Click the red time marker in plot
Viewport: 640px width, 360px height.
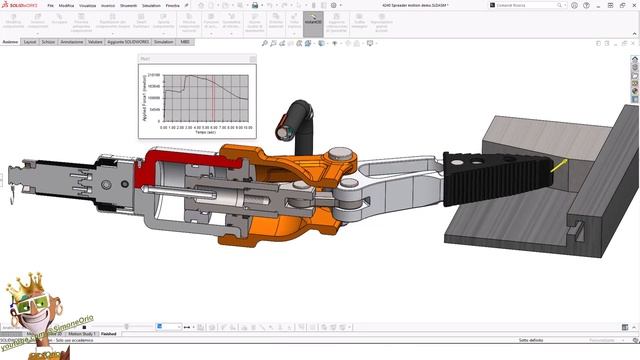point(213,98)
